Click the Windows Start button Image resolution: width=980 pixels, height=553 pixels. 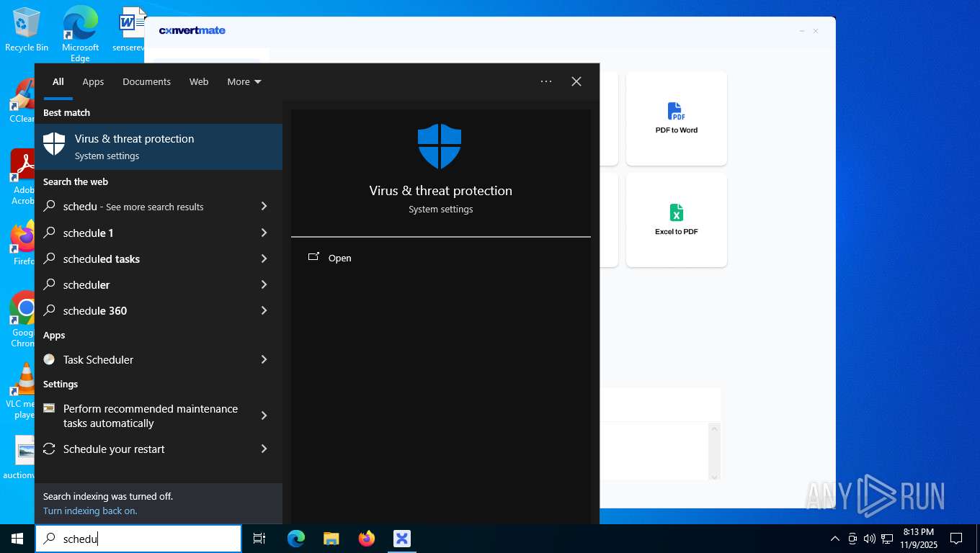click(17, 539)
